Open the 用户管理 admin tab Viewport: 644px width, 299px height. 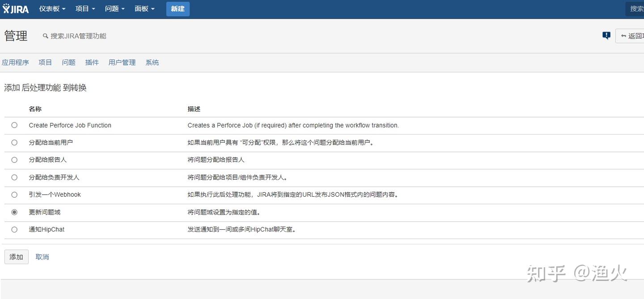(122, 63)
